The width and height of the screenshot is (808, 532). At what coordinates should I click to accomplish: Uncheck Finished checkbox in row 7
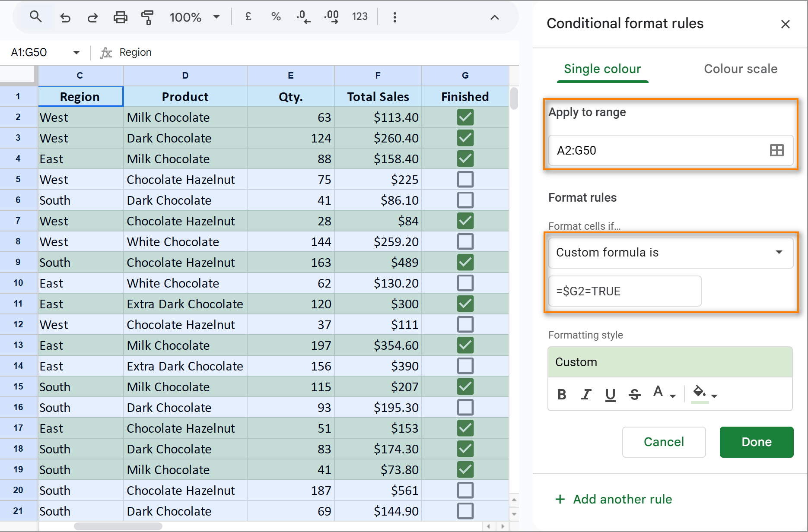pyautogui.click(x=465, y=221)
